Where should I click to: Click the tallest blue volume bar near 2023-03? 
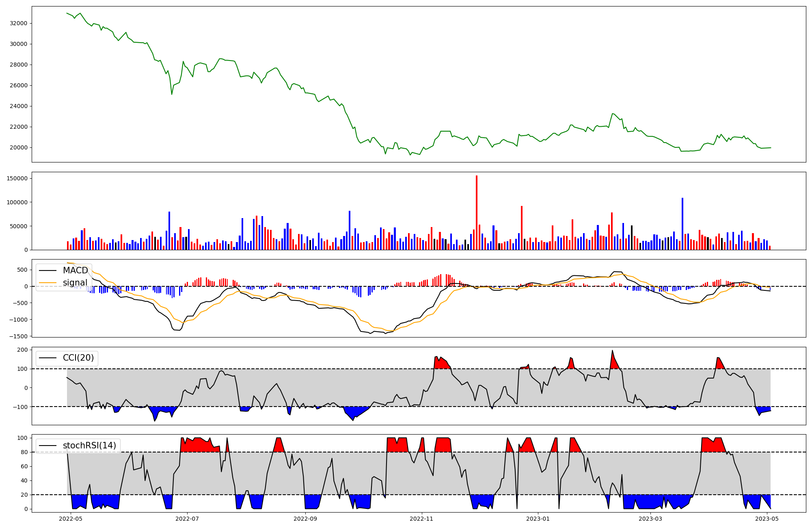[682, 223]
